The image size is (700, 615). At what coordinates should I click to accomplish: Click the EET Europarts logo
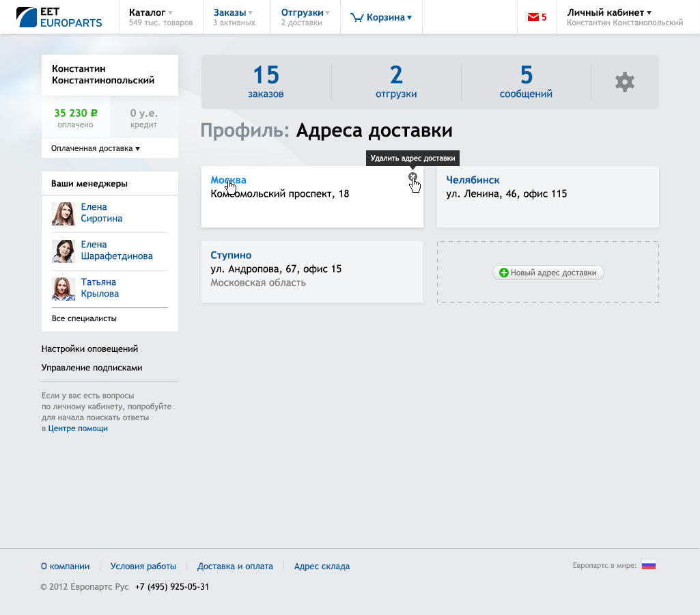(59, 17)
